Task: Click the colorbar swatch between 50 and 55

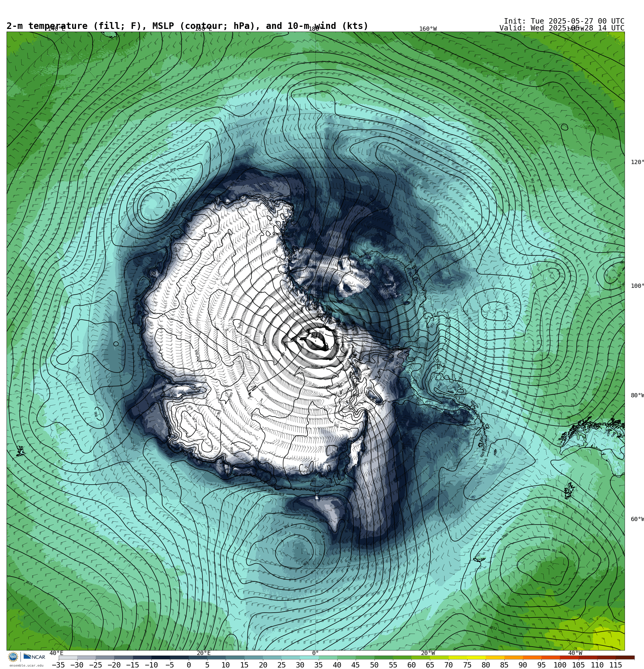Action: click(384, 657)
